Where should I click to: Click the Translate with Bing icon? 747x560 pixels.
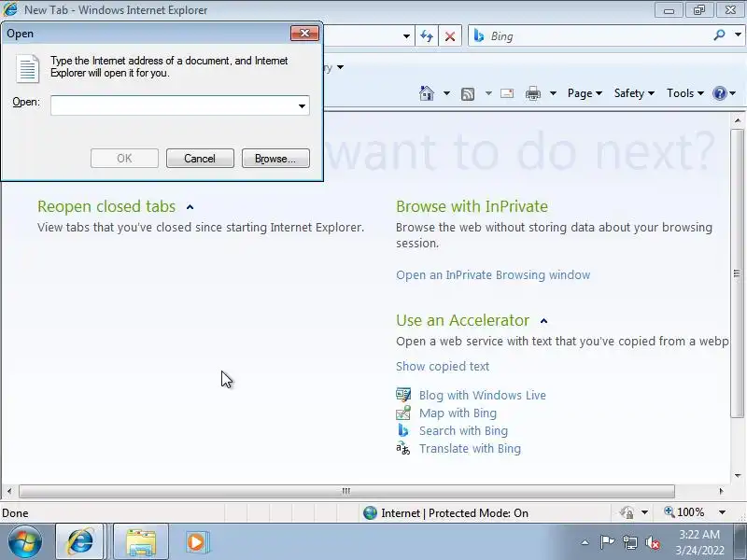pyautogui.click(x=403, y=448)
